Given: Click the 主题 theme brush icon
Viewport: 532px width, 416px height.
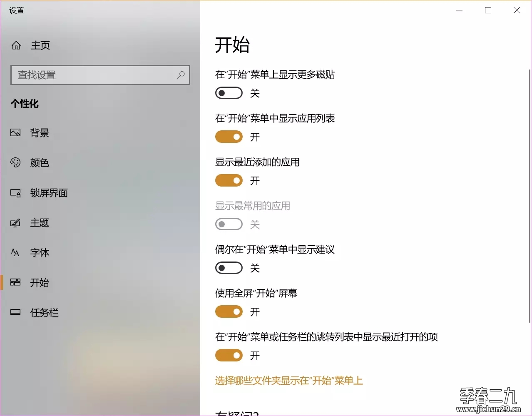Looking at the screenshot, I should coord(15,223).
